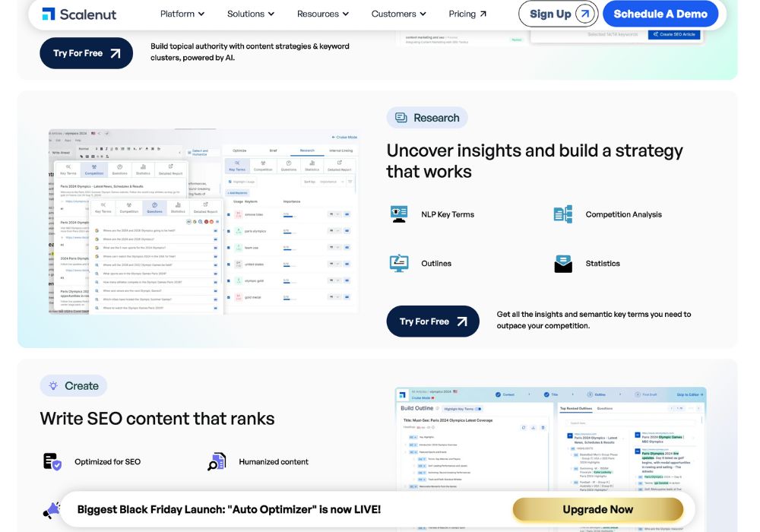
Task: Expand the Resources menu
Action: (323, 14)
